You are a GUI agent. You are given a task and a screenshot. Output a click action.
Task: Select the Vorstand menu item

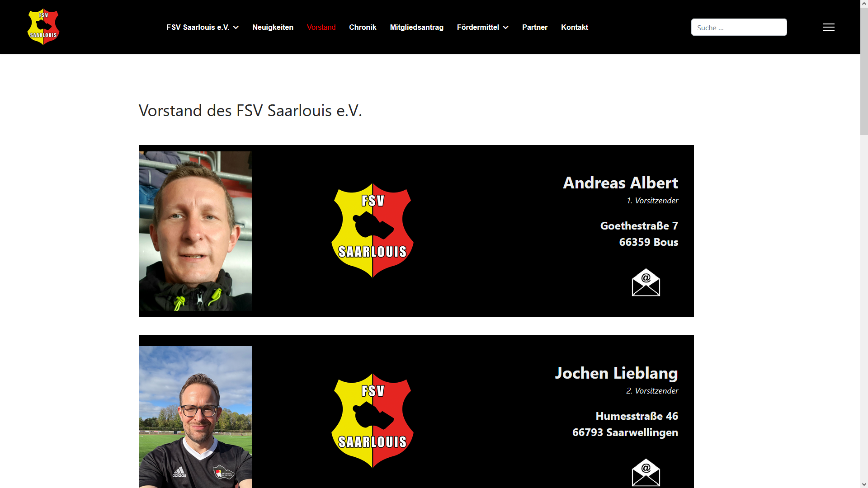click(x=321, y=27)
